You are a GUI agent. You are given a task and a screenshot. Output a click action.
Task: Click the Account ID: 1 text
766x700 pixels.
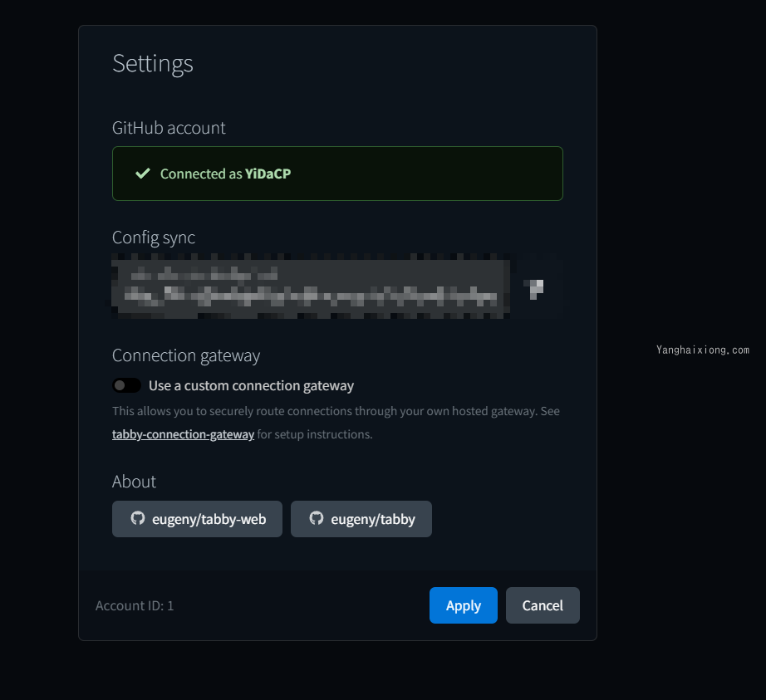tap(135, 606)
